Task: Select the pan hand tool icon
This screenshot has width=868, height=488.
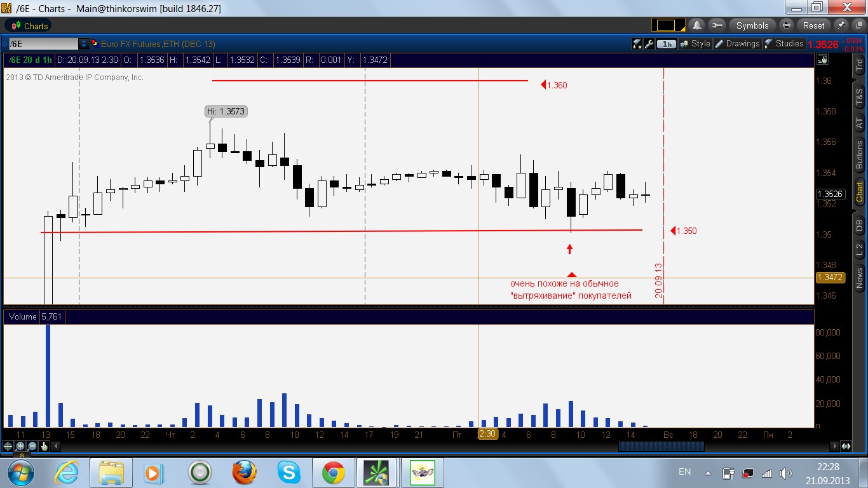Action: 44,446
